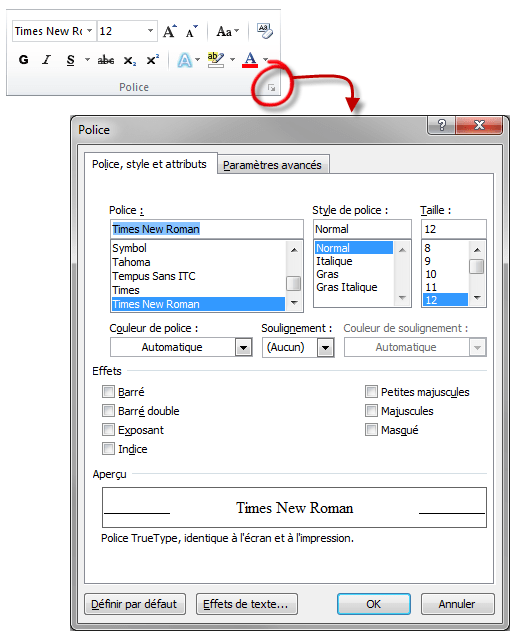Select size 12 in Taille list
The width and height of the screenshot is (518, 636).
(445, 300)
